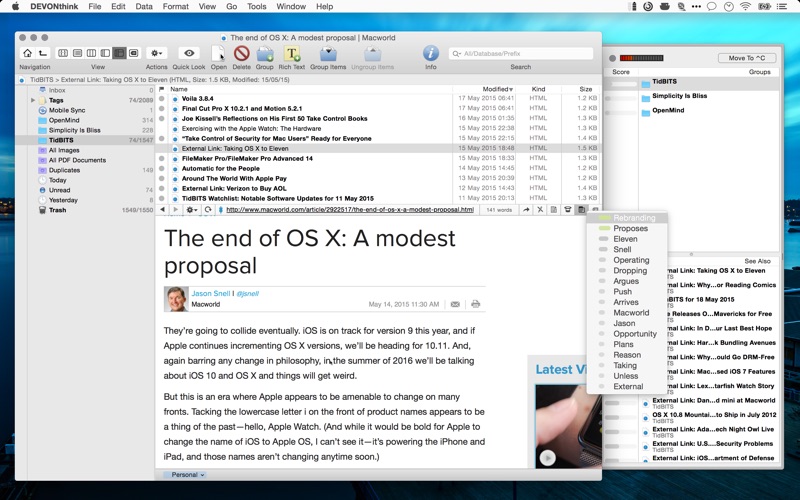Click the Quick Look eye icon
The image size is (800, 500).
point(188,53)
